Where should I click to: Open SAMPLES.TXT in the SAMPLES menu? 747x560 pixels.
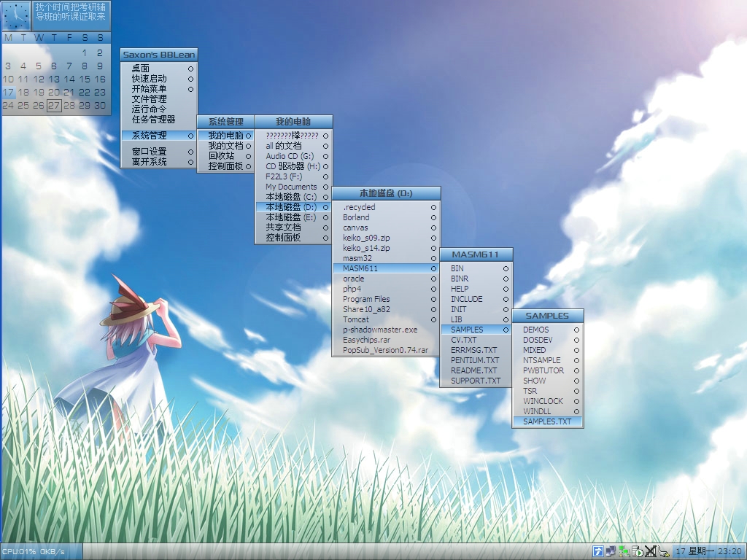(547, 421)
